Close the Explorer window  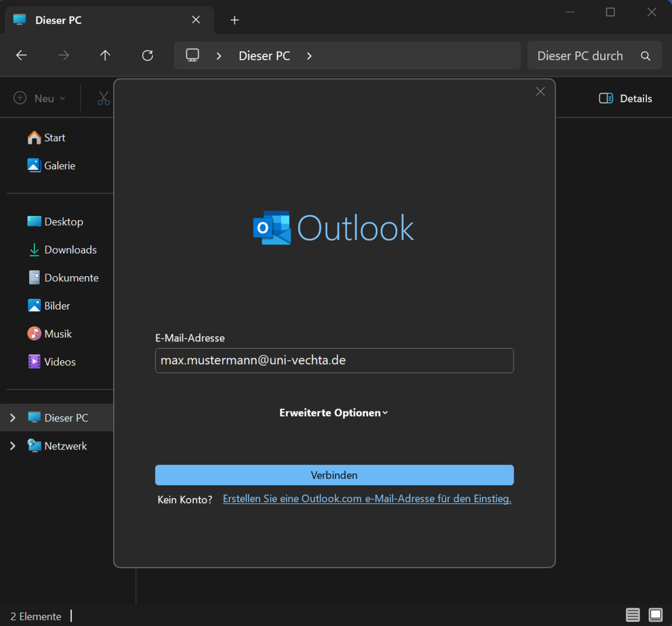point(651,12)
